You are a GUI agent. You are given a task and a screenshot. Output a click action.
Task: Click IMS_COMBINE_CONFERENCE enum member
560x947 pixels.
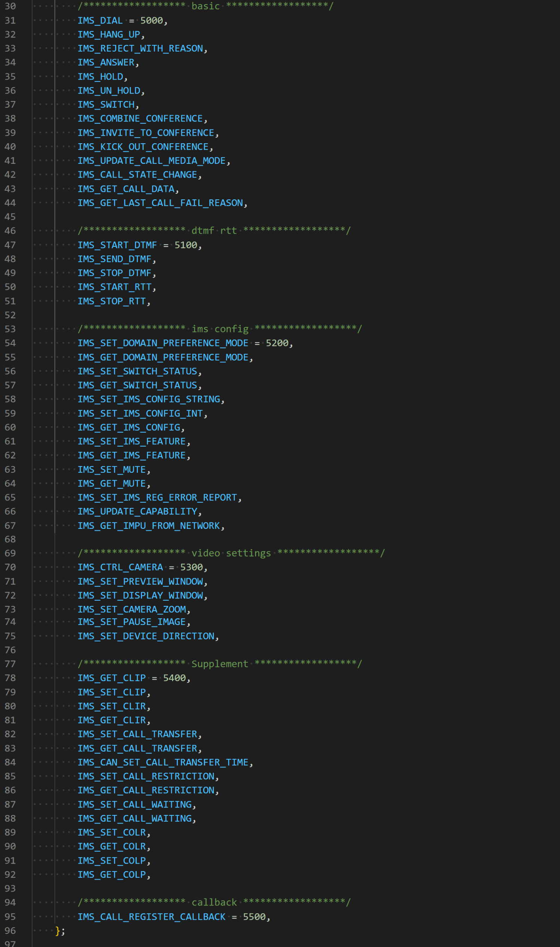click(141, 119)
